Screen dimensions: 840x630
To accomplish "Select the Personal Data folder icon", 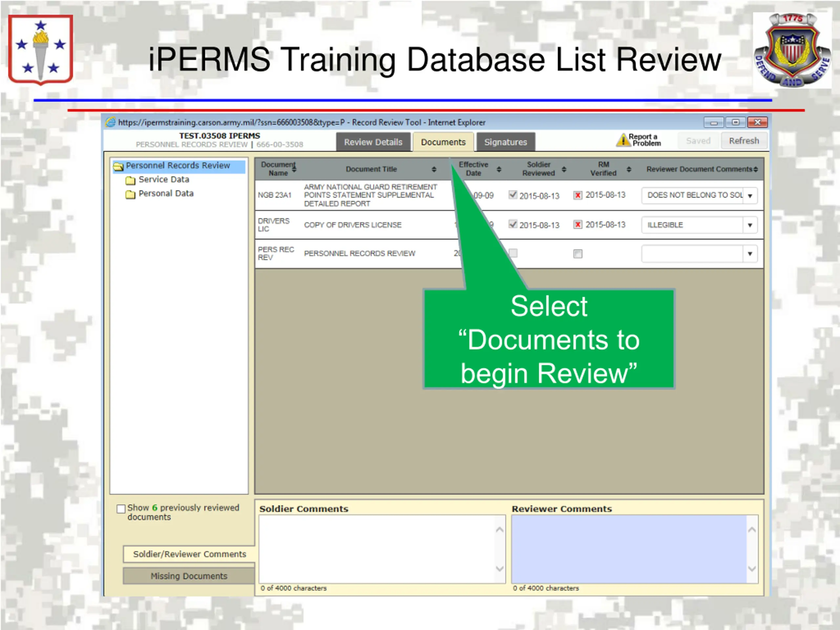I will click(130, 195).
